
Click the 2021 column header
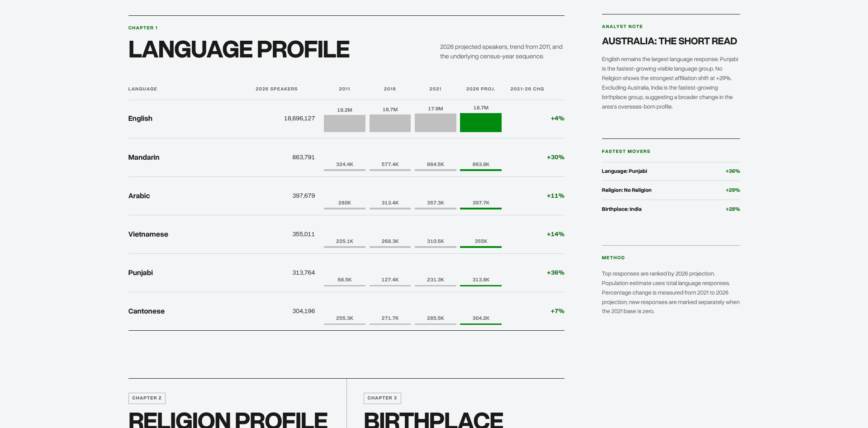(436, 89)
